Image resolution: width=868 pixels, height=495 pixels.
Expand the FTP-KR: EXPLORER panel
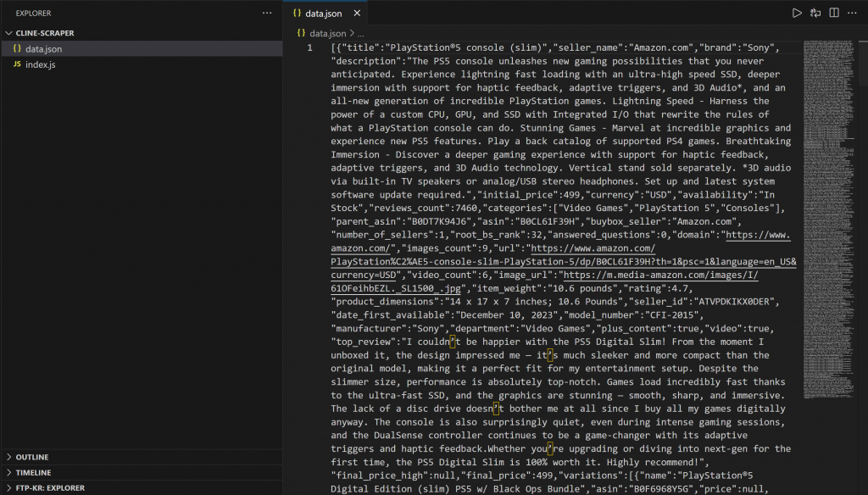point(142,488)
